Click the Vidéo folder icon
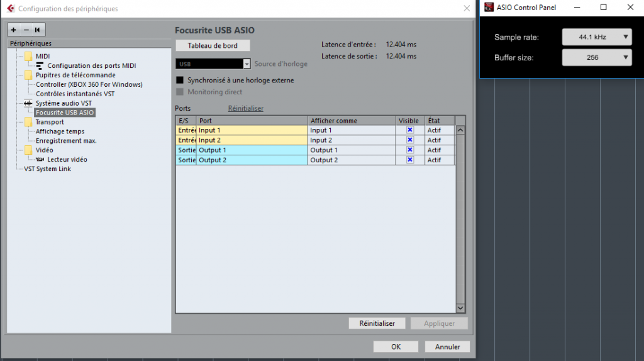 [28, 150]
